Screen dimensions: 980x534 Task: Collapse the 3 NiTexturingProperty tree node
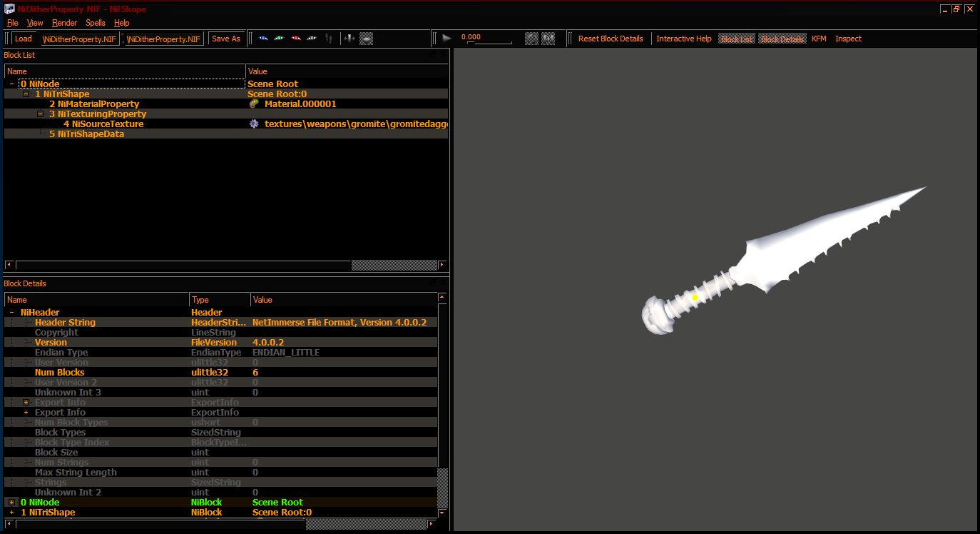point(41,114)
